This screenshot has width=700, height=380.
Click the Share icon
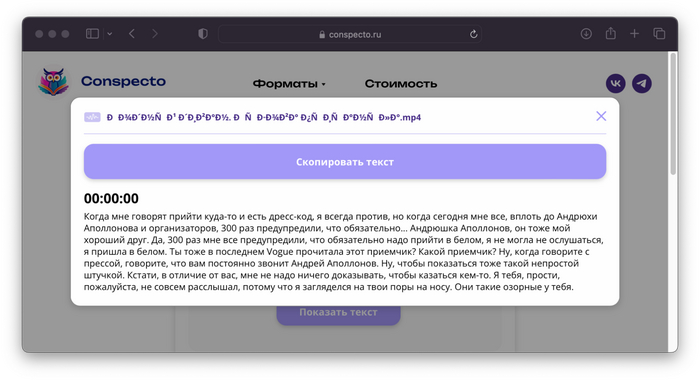tap(610, 33)
